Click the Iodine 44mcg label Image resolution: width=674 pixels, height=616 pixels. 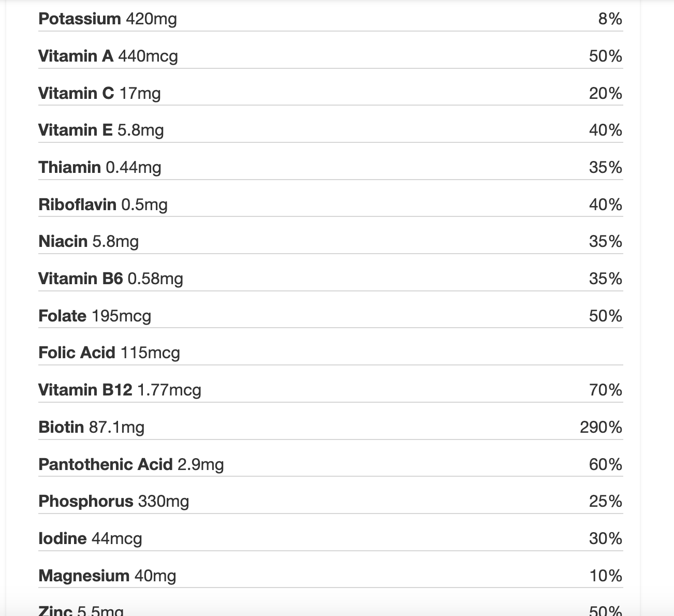(x=90, y=538)
